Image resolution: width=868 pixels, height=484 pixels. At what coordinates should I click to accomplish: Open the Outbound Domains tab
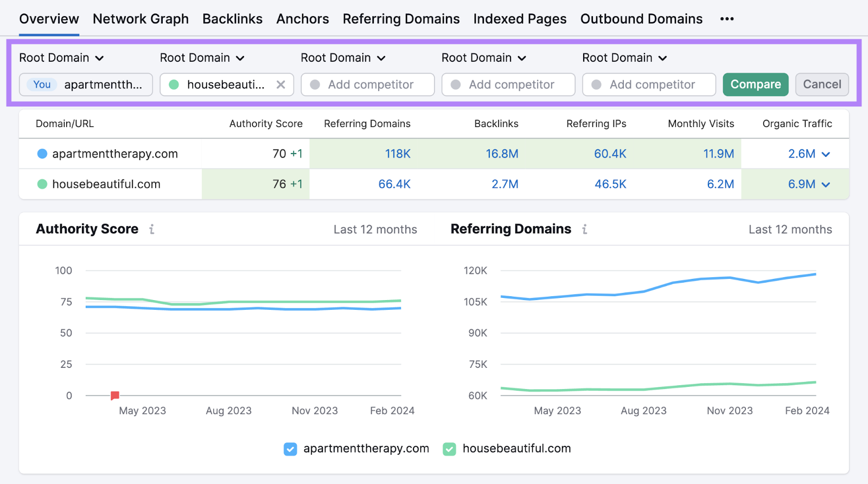click(641, 19)
